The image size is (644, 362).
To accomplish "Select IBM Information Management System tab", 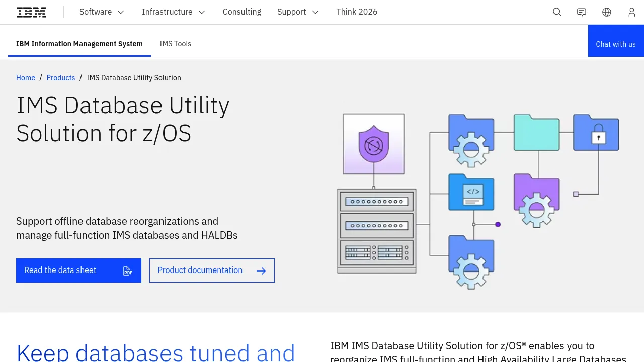I will coord(79,44).
